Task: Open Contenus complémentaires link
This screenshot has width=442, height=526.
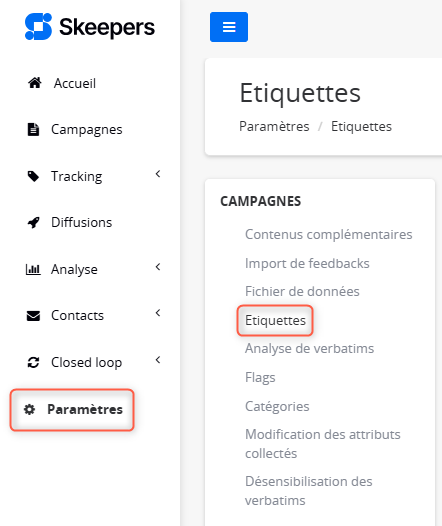Action: pyautogui.click(x=329, y=234)
